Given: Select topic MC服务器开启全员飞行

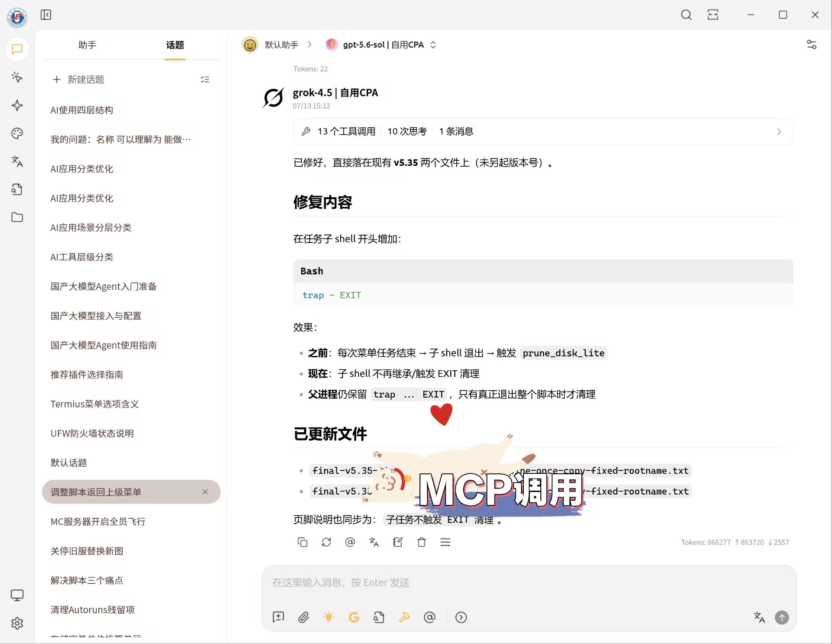Looking at the screenshot, I should tap(131, 522).
